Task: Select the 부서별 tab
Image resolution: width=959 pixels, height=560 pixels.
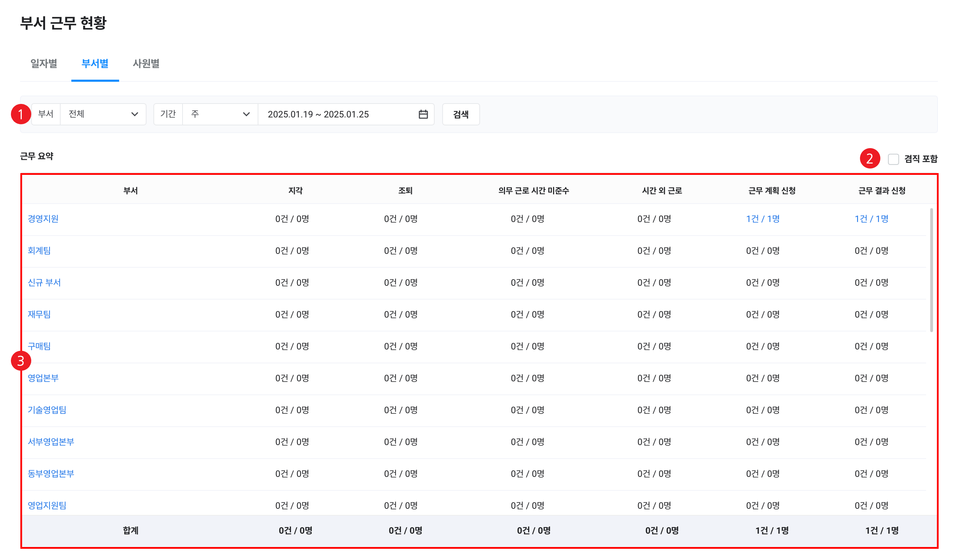Action: point(95,64)
